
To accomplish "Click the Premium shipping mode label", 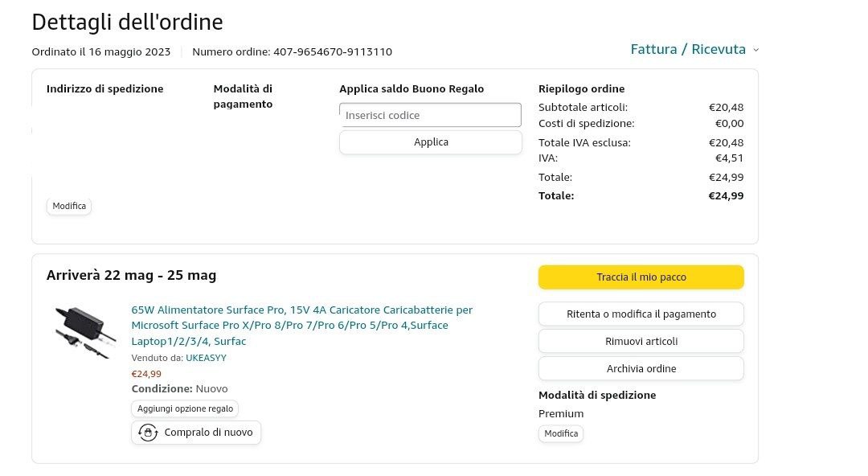I will (561, 414).
